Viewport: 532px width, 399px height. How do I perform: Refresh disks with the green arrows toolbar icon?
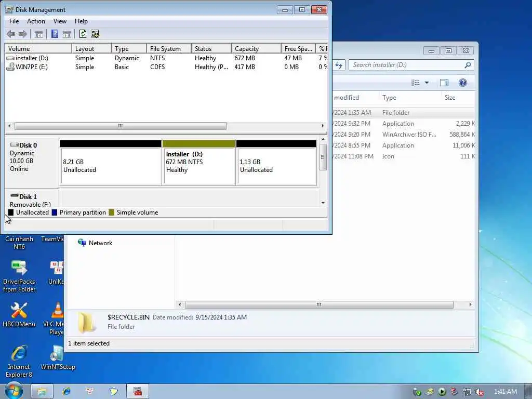pos(83,34)
